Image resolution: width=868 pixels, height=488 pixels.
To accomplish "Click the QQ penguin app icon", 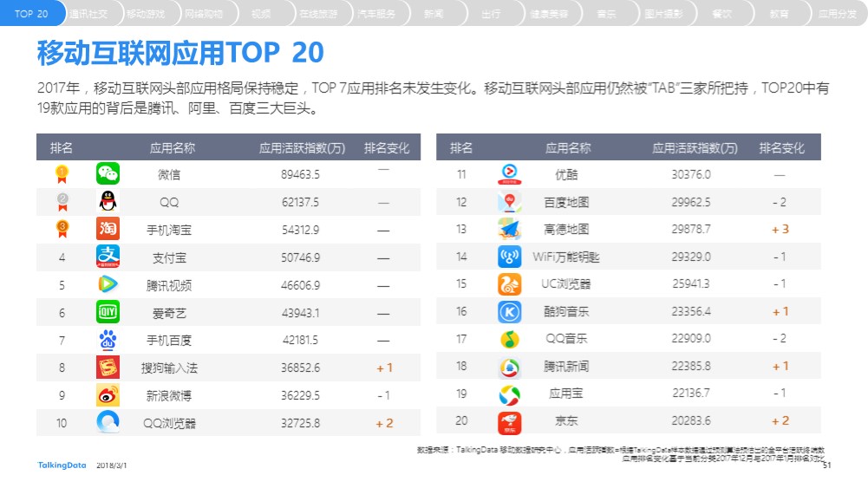I will pyautogui.click(x=108, y=201).
